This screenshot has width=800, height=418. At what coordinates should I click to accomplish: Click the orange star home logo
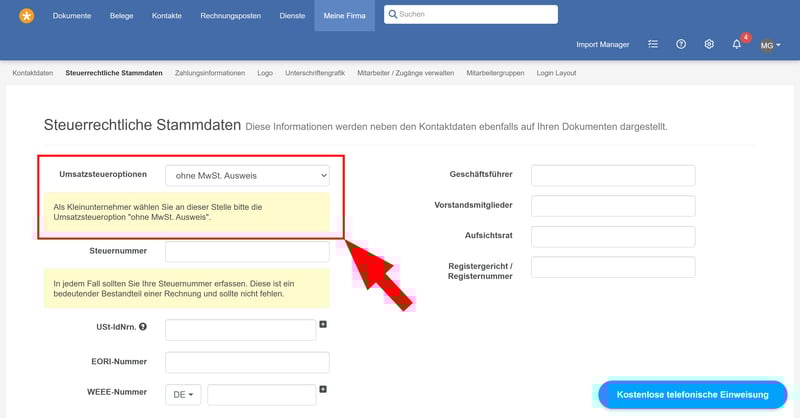(x=26, y=16)
